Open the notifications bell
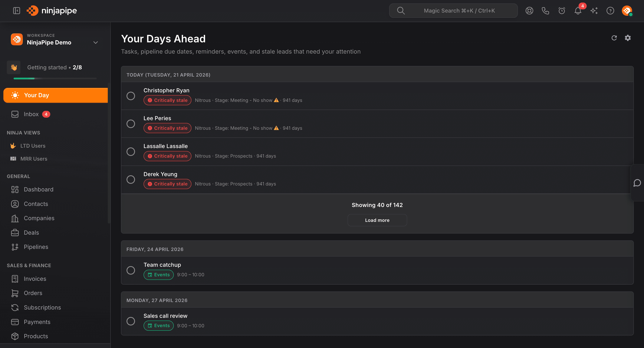644x348 pixels. (x=578, y=11)
